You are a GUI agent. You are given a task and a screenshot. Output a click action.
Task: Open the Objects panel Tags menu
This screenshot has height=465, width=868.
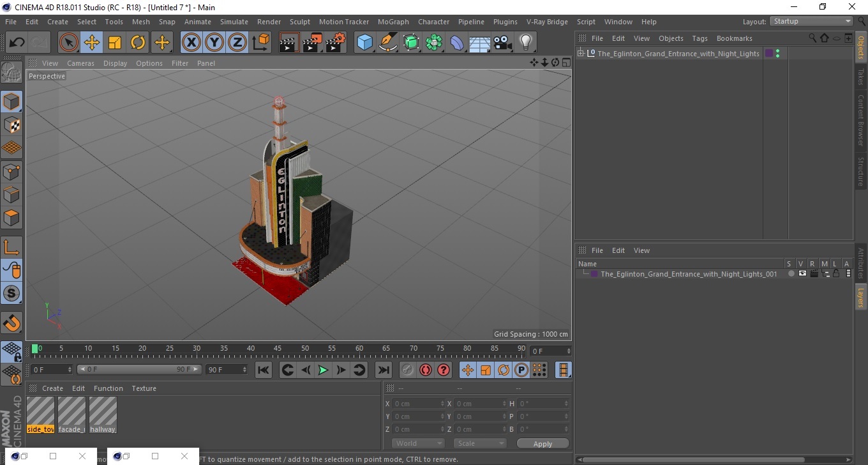tap(700, 38)
